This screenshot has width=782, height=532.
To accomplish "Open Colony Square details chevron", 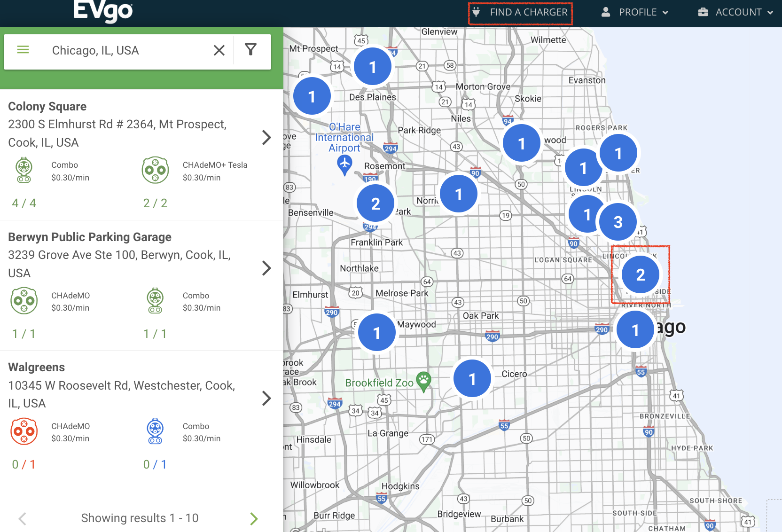I will [266, 138].
